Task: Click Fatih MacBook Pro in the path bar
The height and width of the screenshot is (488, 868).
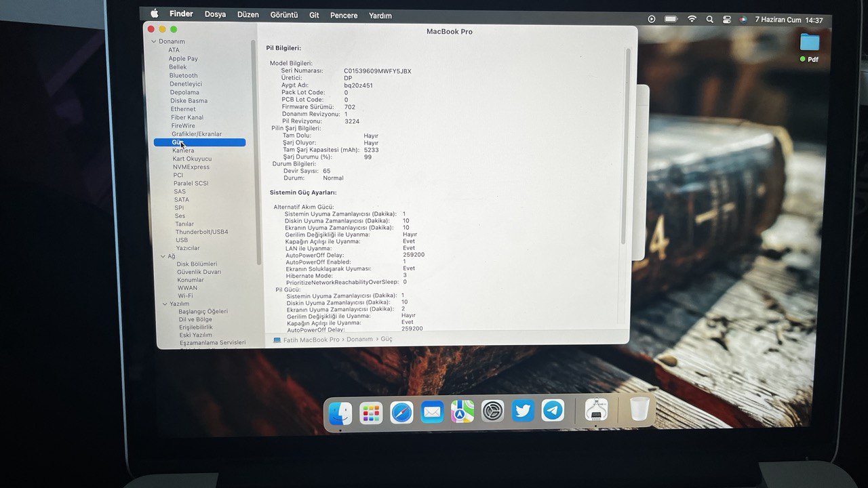Action: point(311,340)
